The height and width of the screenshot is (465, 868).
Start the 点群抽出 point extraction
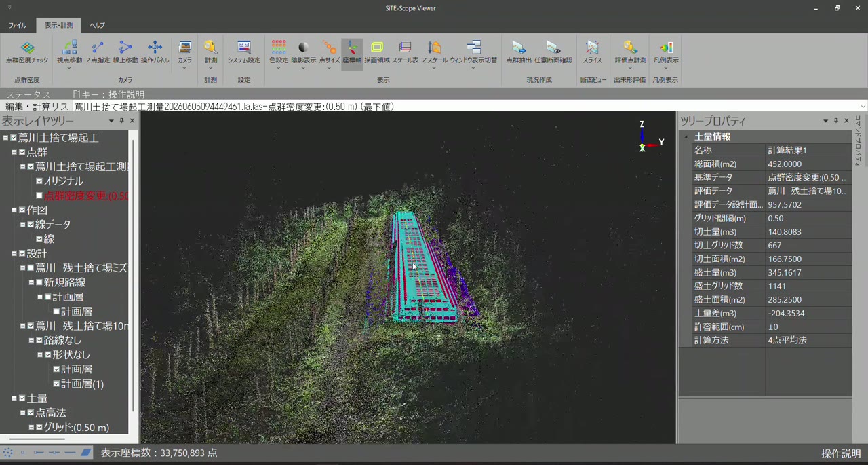[x=519, y=52]
